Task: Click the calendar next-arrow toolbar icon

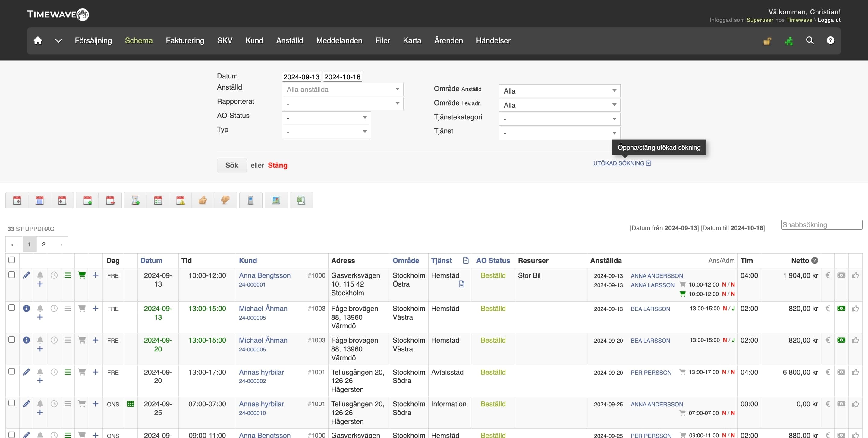Action: (62, 200)
